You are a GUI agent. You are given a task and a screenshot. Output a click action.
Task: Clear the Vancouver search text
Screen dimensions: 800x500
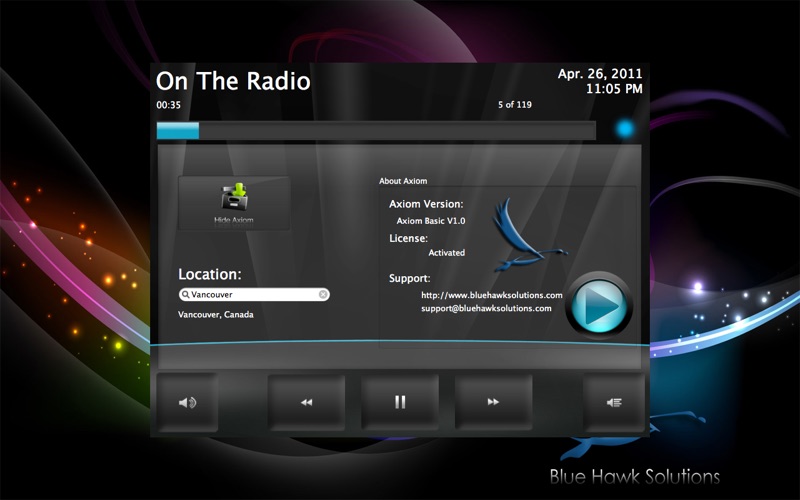pyautogui.click(x=323, y=294)
